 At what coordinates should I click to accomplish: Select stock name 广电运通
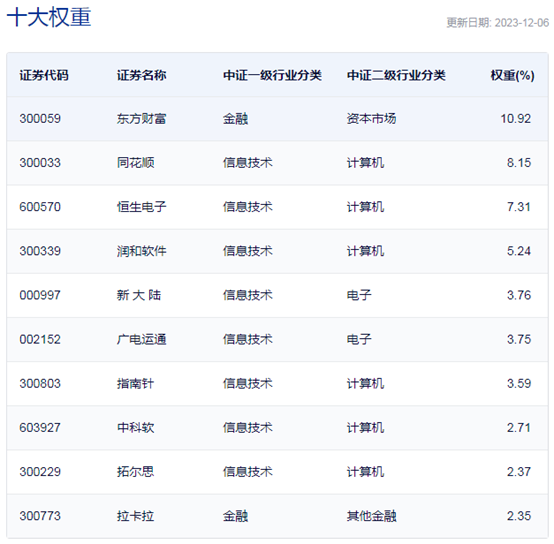[141, 339]
